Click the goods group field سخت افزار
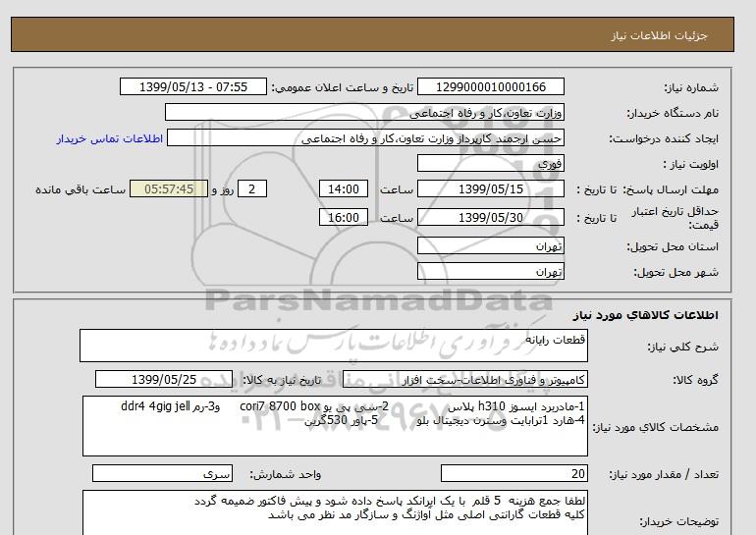This screenshot has height=535, width=756. pyautogui.click(x=465, y=380)
